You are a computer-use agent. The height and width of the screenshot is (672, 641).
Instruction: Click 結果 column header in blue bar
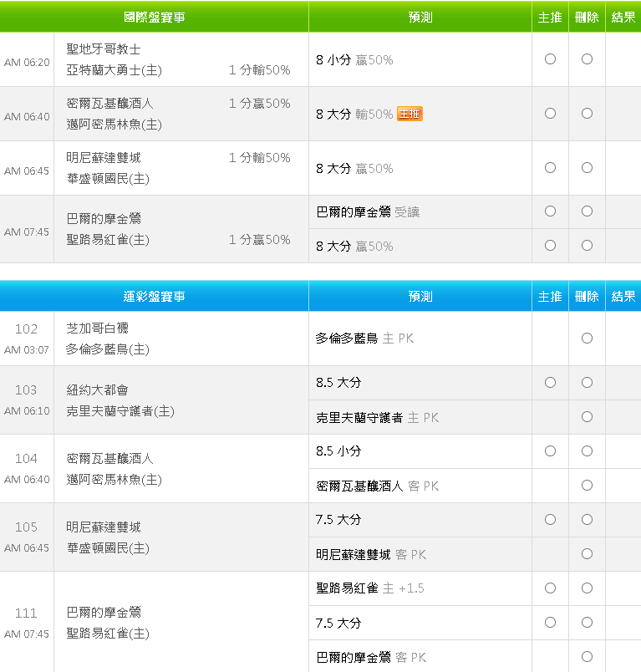point(623,296)
